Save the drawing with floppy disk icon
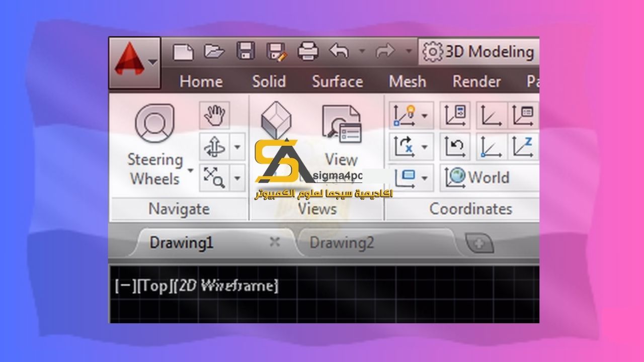The height and width of the screenshot is (362, 644). click(246, 51)
